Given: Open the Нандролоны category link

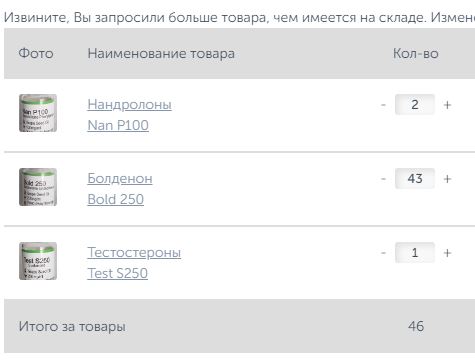Looking at the screenshot, I should (x=129, y=105).
